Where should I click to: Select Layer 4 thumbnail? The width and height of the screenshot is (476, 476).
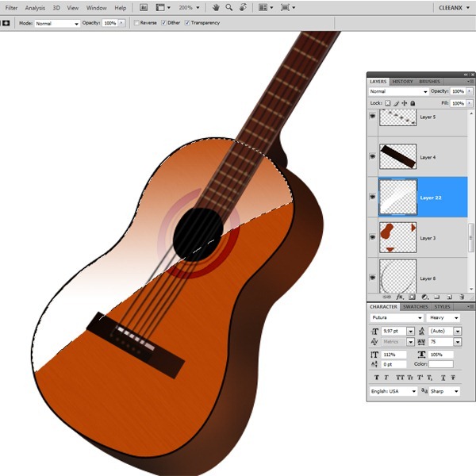(397, 156)
